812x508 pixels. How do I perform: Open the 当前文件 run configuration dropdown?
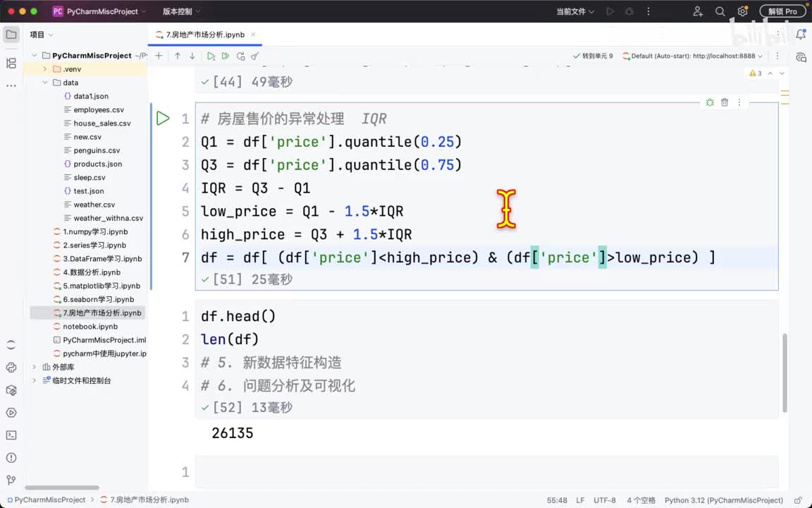pos(575,11)
